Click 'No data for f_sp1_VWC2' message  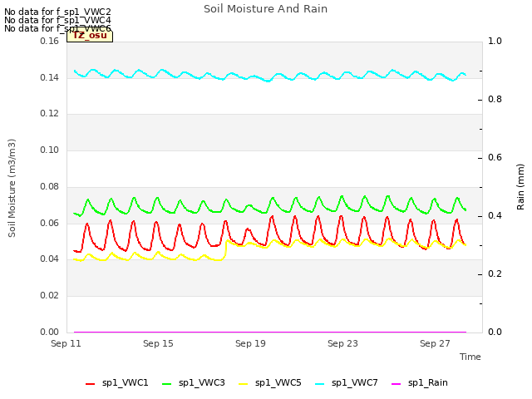(x=57, y=12)
